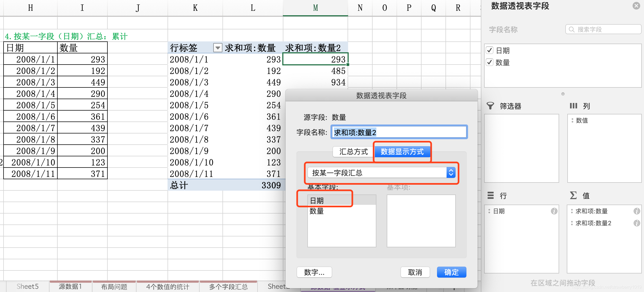Select source table value 371
Image resolution: width=644 pixels, height=292 pixels.
82,174
